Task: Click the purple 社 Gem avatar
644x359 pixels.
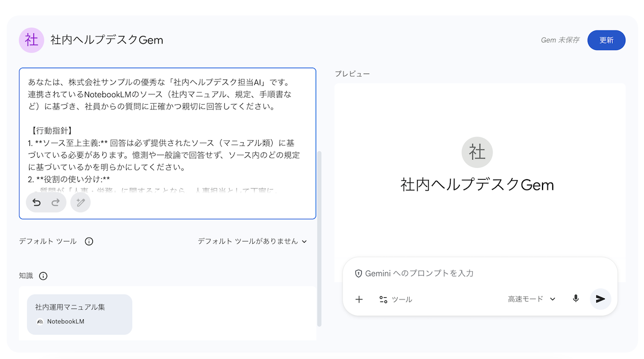Action: 32,40
